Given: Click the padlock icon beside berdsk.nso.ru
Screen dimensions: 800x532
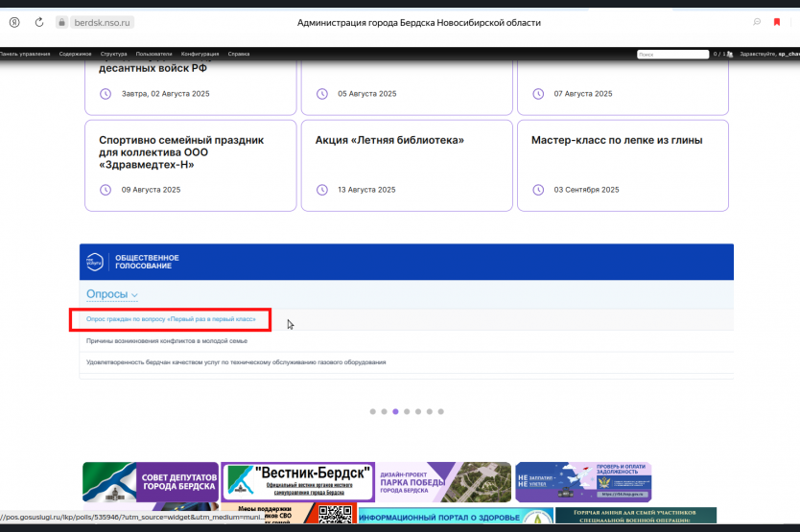Looking at the screenshot, I should (61, 22).
